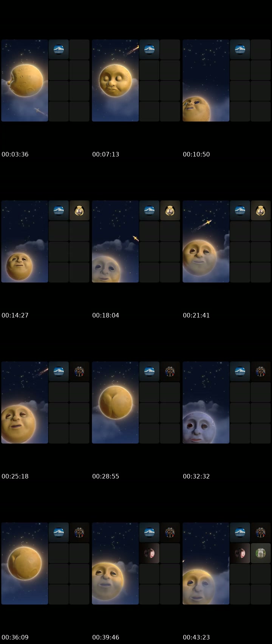Click the face portrait icon in the 00:43:23 frame
This screenshot has height=644, width=272.
click(240, 553)
